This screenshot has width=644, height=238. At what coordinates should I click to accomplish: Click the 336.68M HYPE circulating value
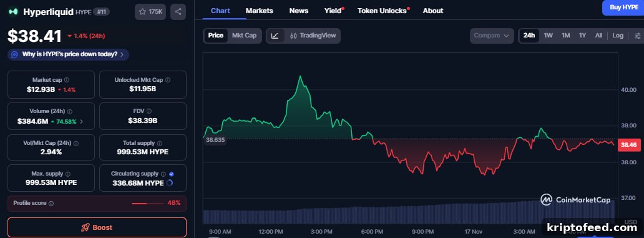pos(138,183)
